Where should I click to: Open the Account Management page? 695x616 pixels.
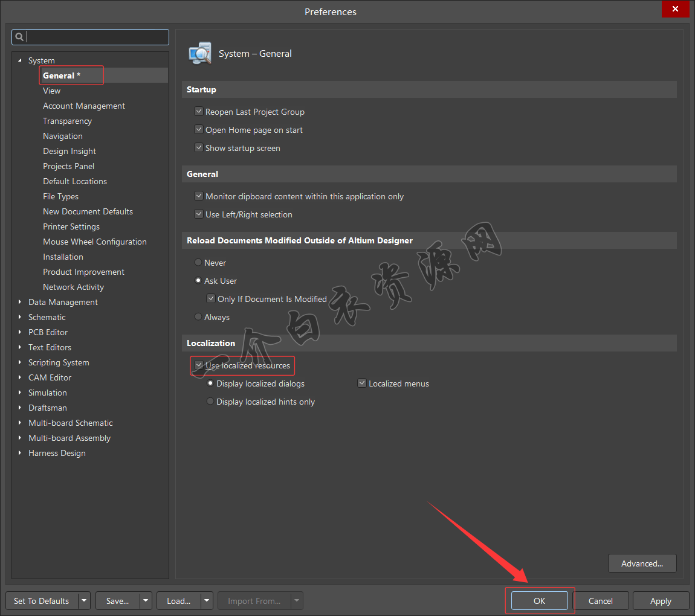[x=84, y=106]
